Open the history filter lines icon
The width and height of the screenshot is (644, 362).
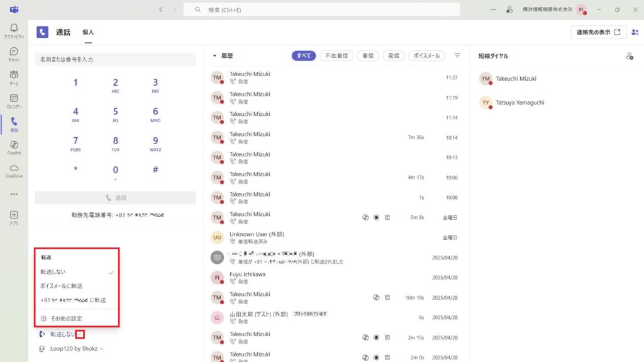click(457, 55)
